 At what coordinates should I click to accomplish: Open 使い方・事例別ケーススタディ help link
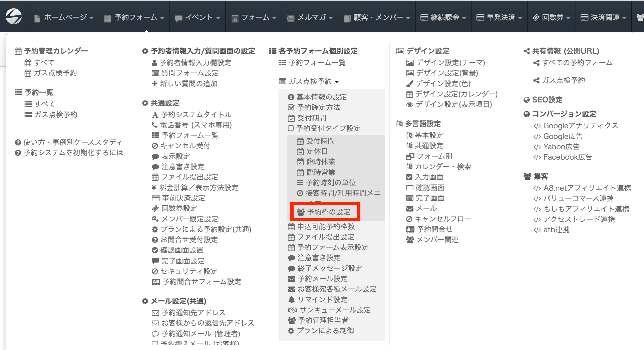click(72, 142)
